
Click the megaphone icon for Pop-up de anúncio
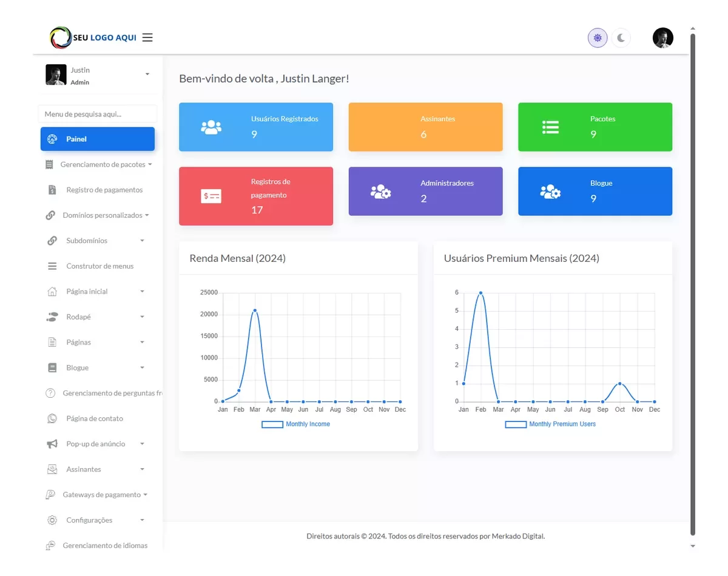(x=52, y=444)
